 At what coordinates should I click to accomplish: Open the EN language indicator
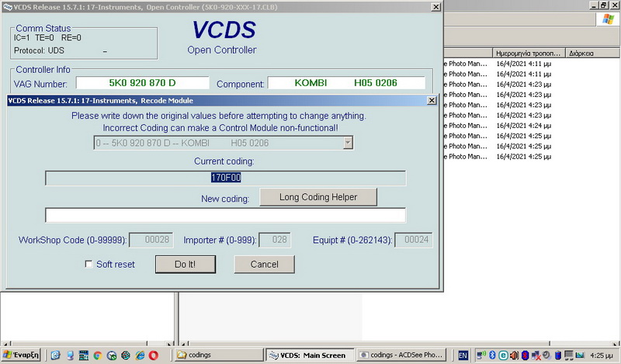point(463,355)
